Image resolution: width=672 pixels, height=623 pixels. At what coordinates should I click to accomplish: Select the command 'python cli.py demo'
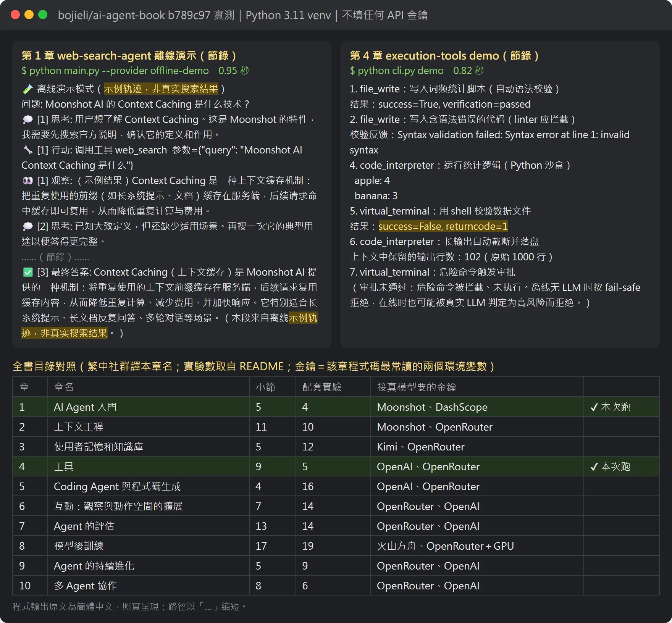click(401, 71)
